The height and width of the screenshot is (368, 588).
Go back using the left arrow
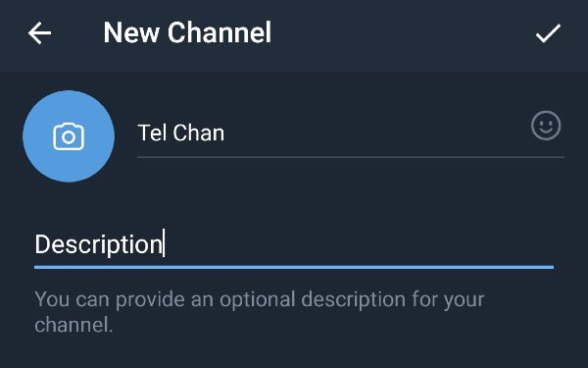[x=40, y=33]
